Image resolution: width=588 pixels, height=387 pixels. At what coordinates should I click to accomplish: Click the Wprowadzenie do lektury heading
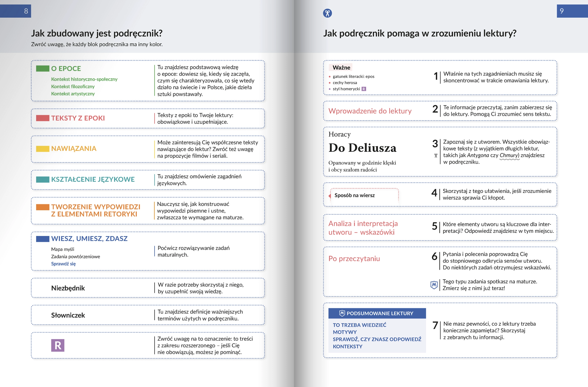(x=370, y=111)
